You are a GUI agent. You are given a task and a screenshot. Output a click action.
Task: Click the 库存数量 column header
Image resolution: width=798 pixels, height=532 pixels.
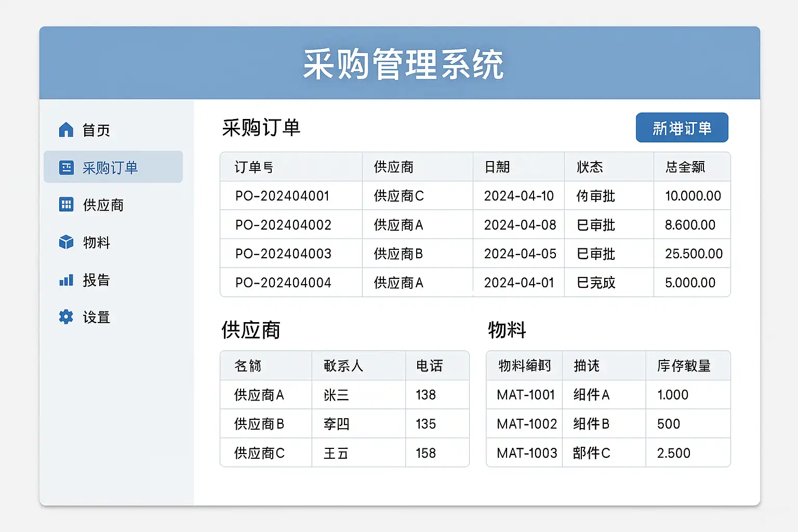684,366
